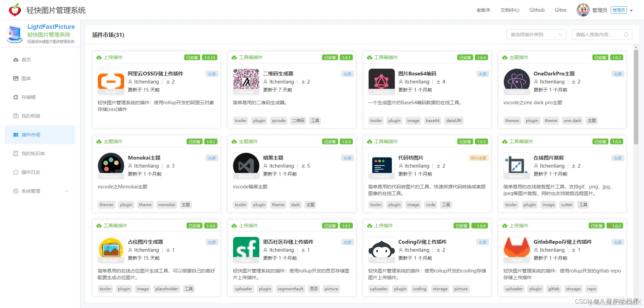Screen dimensions: 644x308
Task: Open the 我的相册 camera icon
Action: [16, 116]
